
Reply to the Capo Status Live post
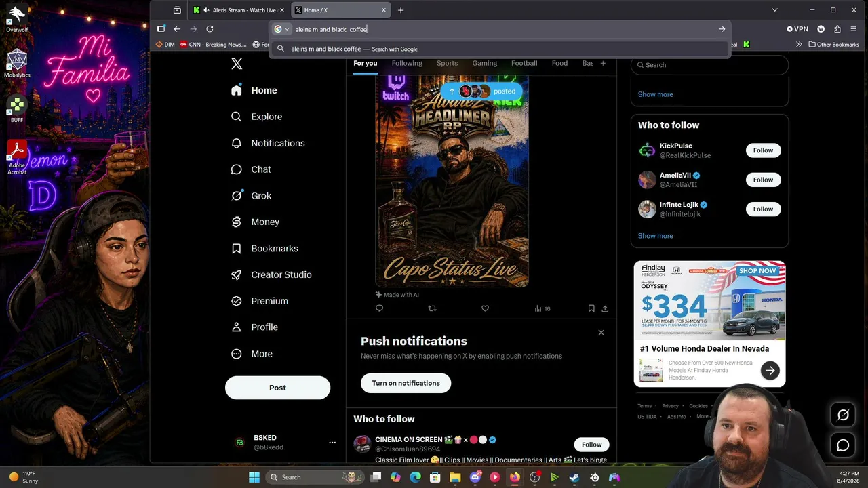(x=380, y=308)
